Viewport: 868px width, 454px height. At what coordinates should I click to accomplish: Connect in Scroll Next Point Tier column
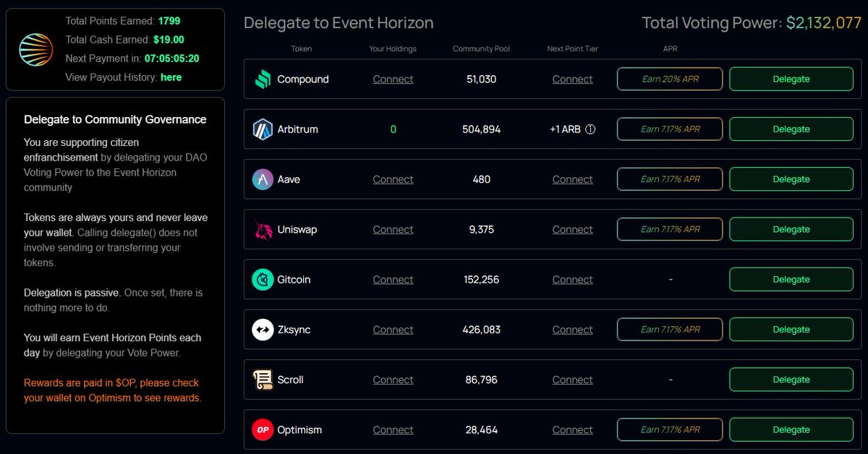coord(572,380)
